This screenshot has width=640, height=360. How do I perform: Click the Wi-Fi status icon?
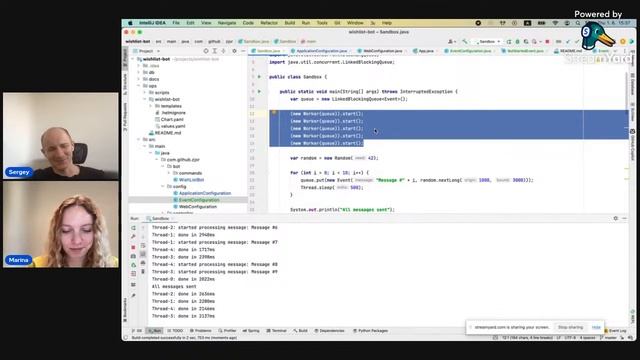[555, 23]
